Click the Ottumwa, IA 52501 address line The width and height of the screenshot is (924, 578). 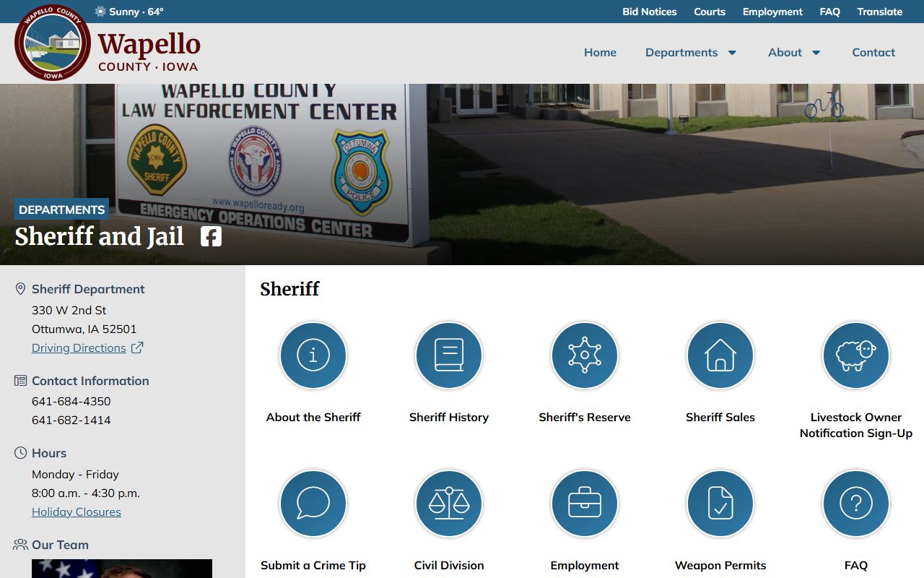click(84, 329)
